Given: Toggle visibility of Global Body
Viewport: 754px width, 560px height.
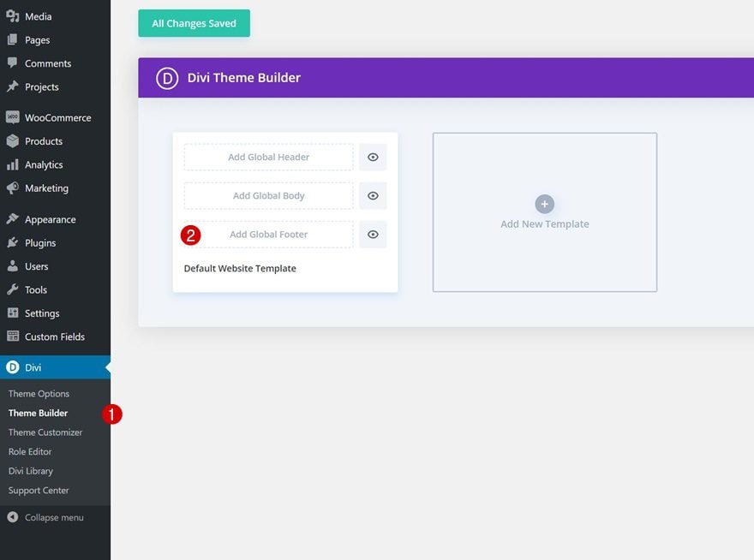Looking at the screenshot, I should 373,195.
